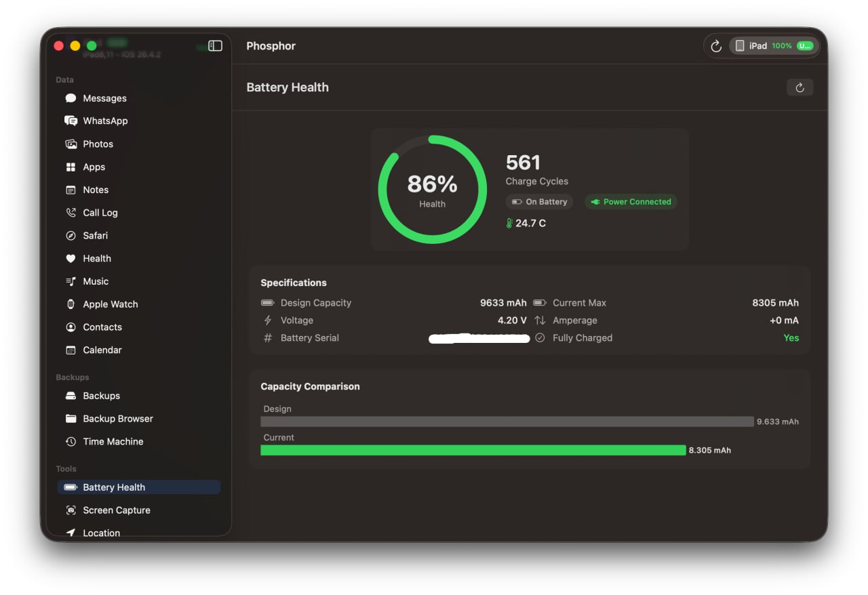Click the 8.305 mAh bar label
Image resolution: width=868 pixels, height=595 pixels.
(710, 450)
